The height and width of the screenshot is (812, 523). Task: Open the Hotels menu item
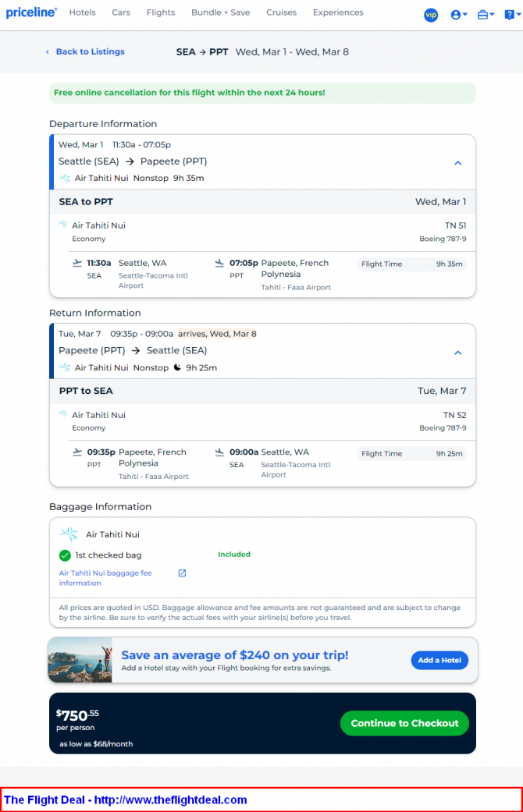83,12
